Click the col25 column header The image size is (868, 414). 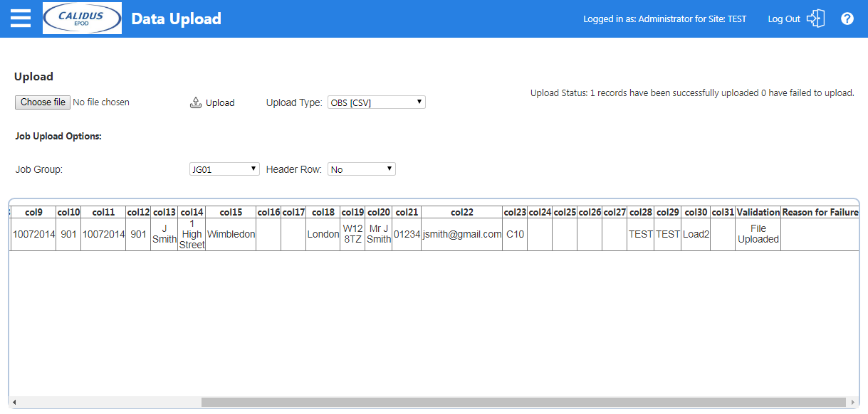565,212
